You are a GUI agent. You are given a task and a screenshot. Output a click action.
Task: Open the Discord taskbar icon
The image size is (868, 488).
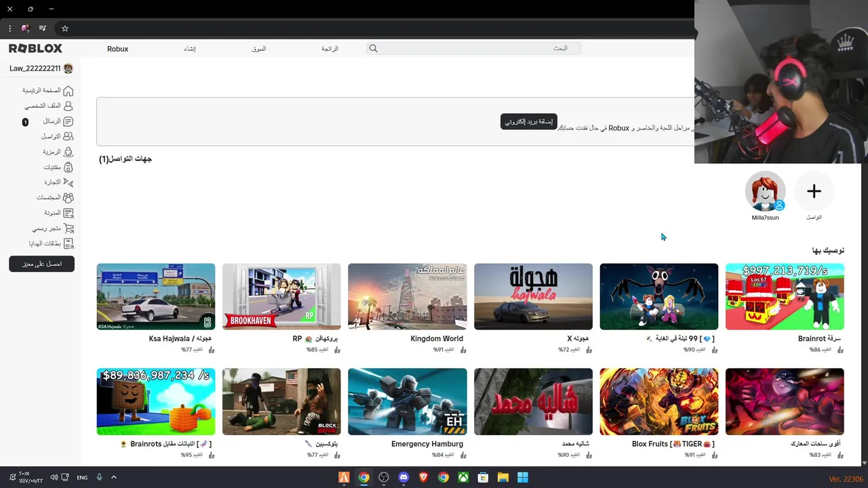click(403, 477)
